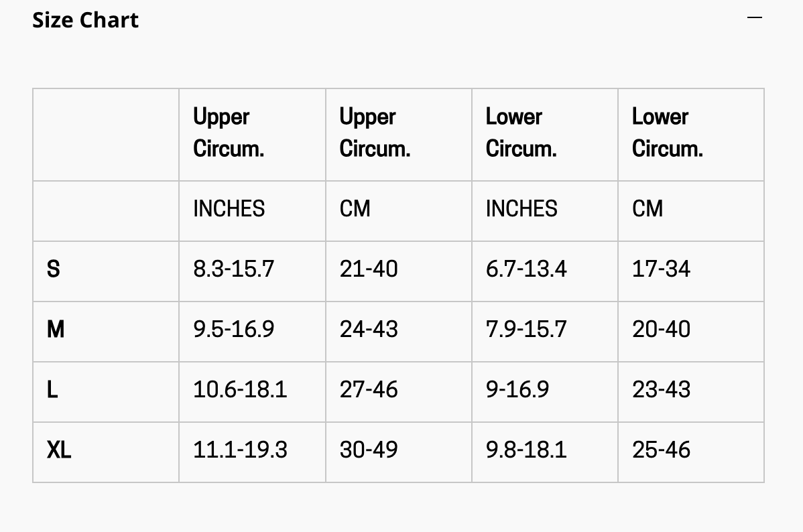
Task: Click the 8.3-15.7 cell
Action: 233,269
